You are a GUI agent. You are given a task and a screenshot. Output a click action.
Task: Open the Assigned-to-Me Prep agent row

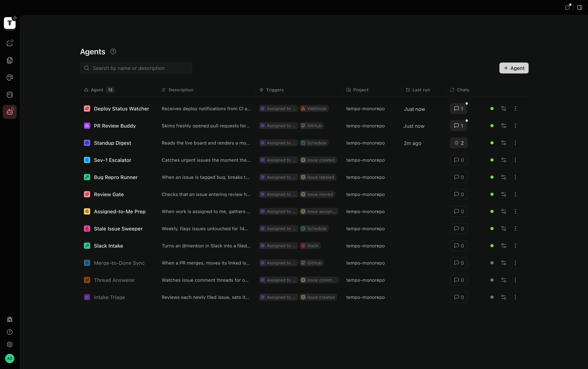[304, 211]
